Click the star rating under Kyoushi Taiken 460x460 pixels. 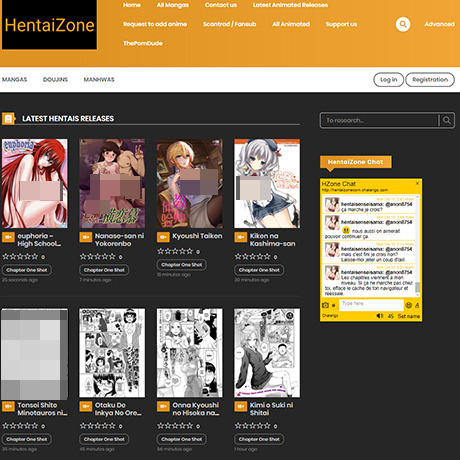click(x=175, y=251)
